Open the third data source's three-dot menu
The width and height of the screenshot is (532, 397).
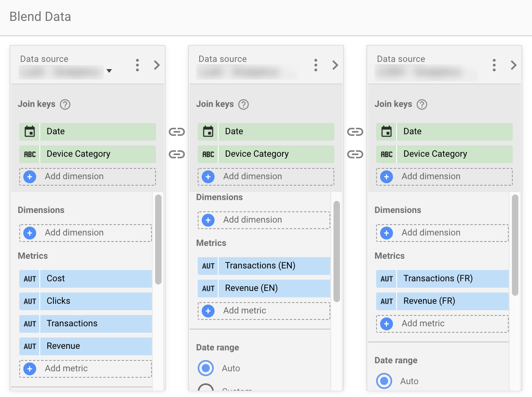pos(494,65)
